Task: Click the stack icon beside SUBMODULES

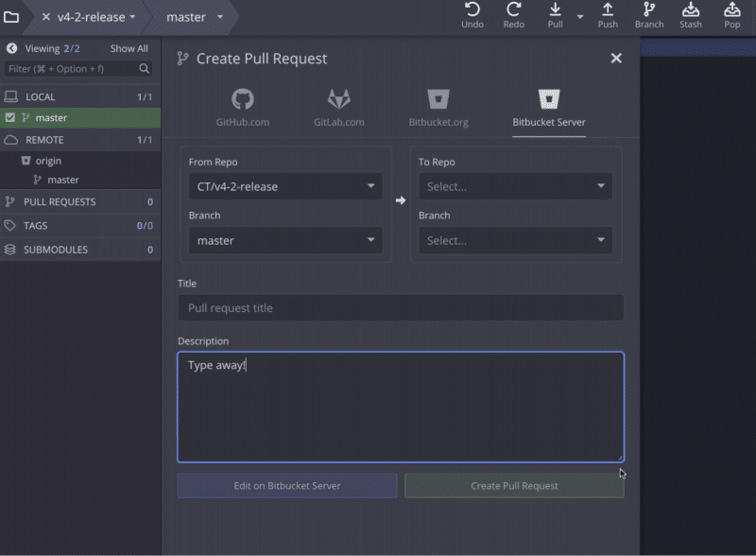Action: [10, 250]
